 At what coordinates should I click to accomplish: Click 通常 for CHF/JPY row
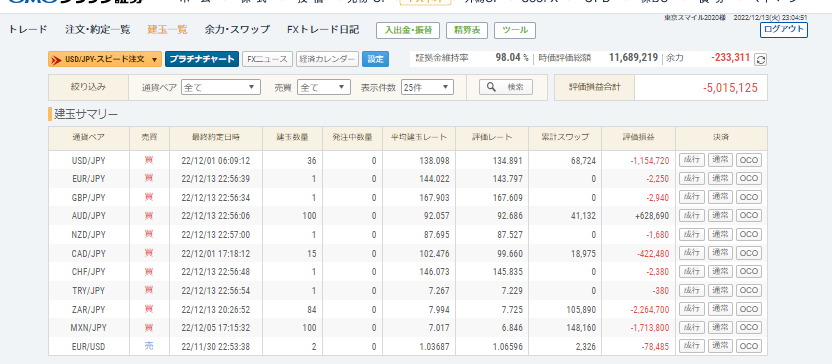click(x=720, y=271)
